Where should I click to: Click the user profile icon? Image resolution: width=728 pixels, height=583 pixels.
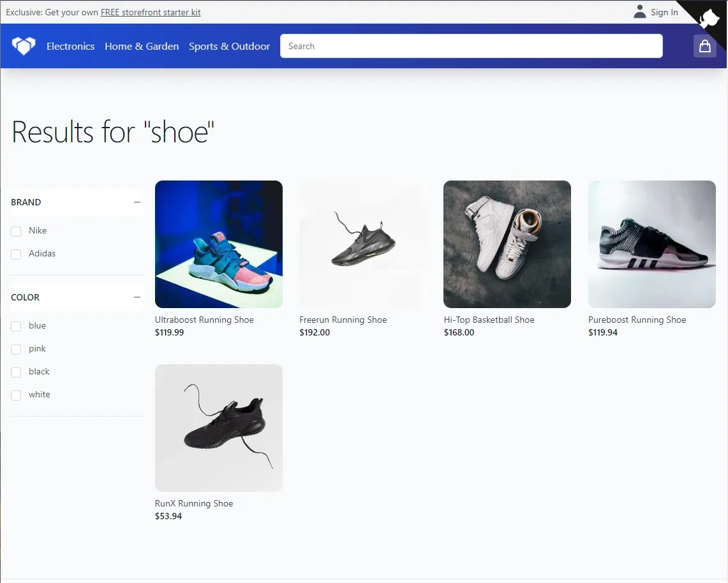pos(640,11)
